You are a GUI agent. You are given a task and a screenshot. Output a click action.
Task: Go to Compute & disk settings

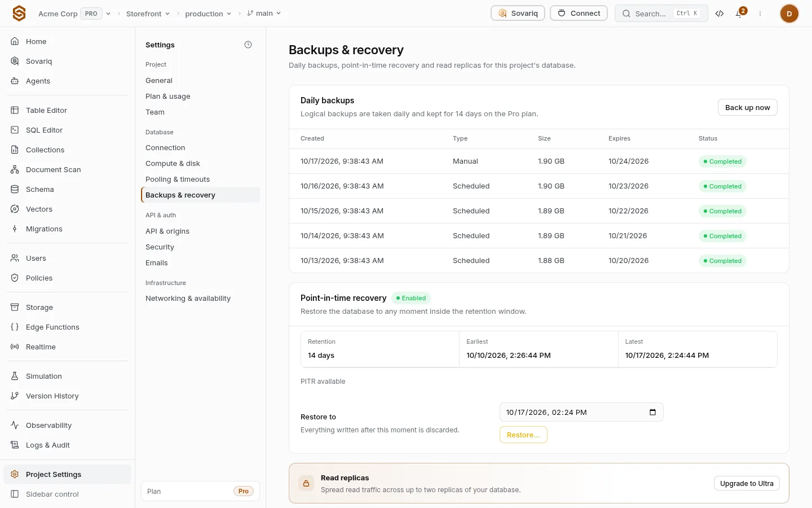click(173, 164)
